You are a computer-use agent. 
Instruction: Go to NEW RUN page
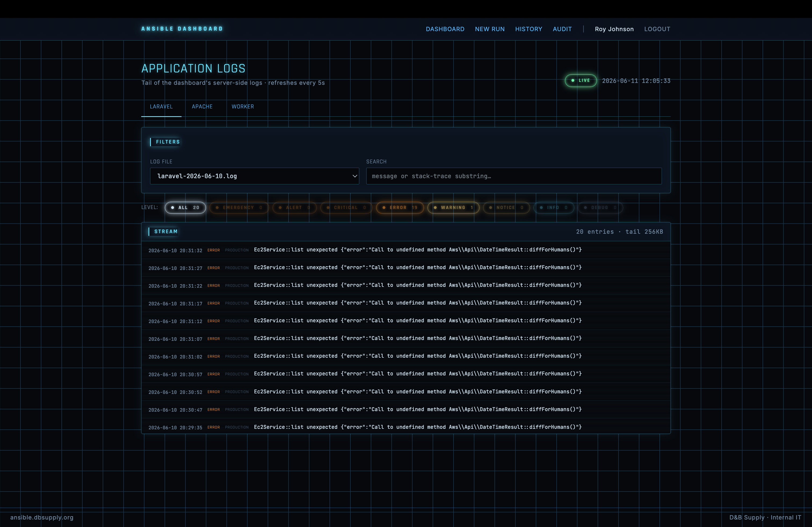point(490,29)
